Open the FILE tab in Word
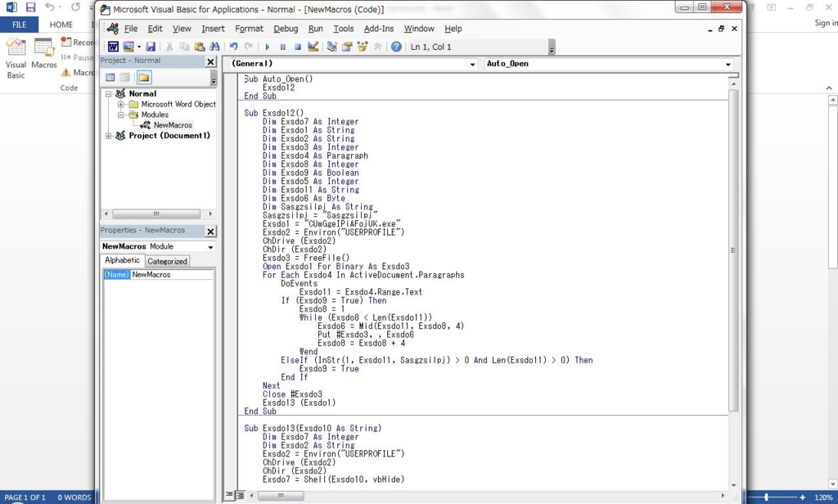Screen dimensions: 838x504 [20, 25]
